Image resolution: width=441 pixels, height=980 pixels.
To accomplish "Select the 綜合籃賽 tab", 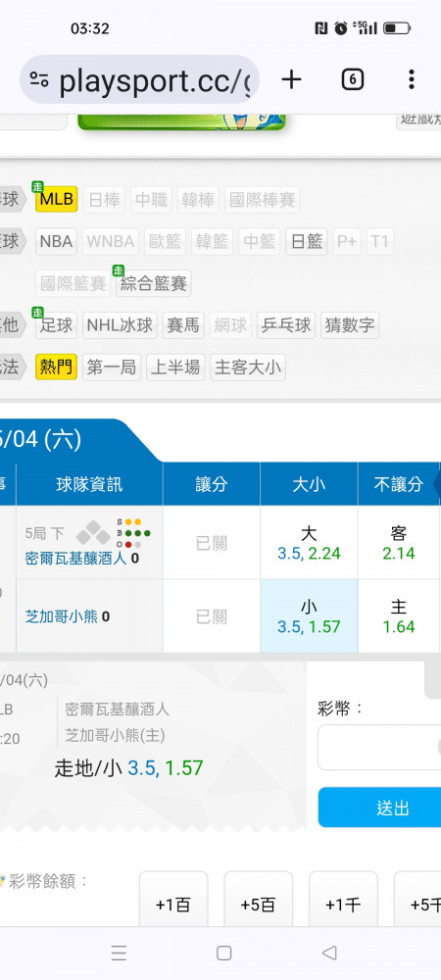I will pos(154,284).
